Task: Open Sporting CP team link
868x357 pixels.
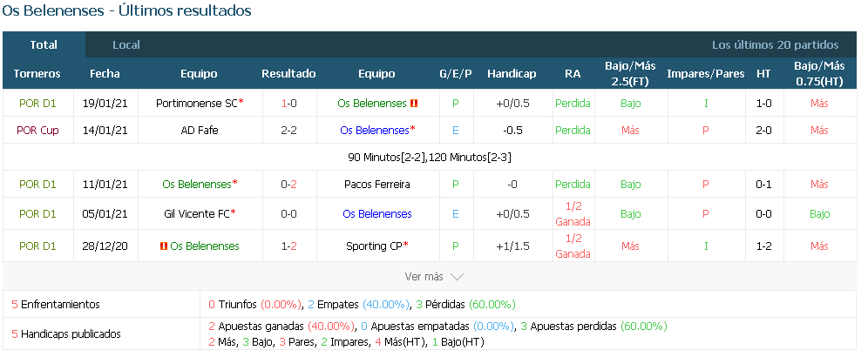Action: tap(374, 246)
